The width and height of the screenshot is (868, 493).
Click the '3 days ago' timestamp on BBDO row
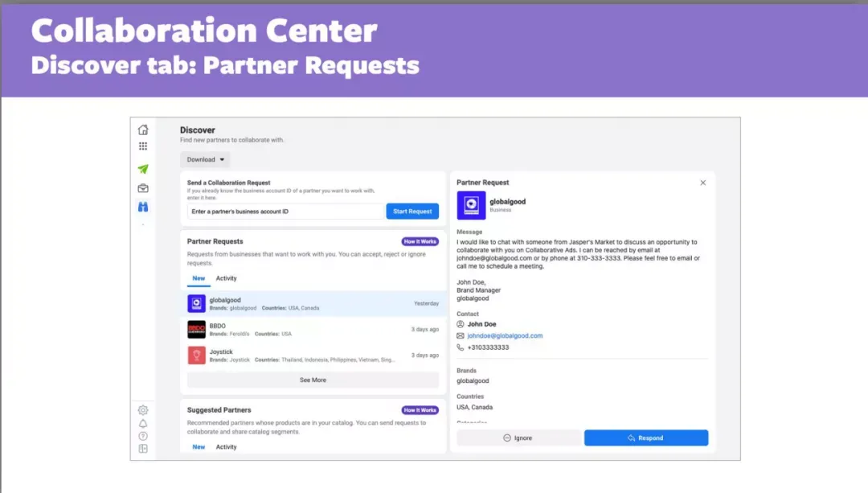click(425, 329)
